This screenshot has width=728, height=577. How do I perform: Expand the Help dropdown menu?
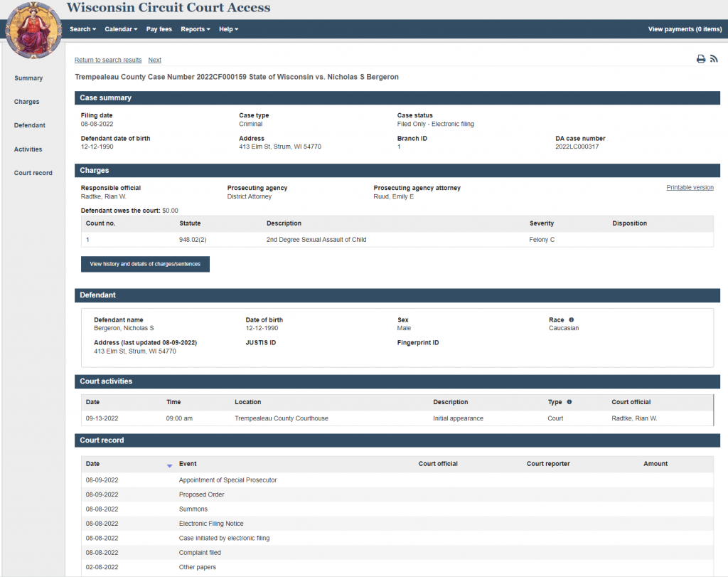click(228, 29)
